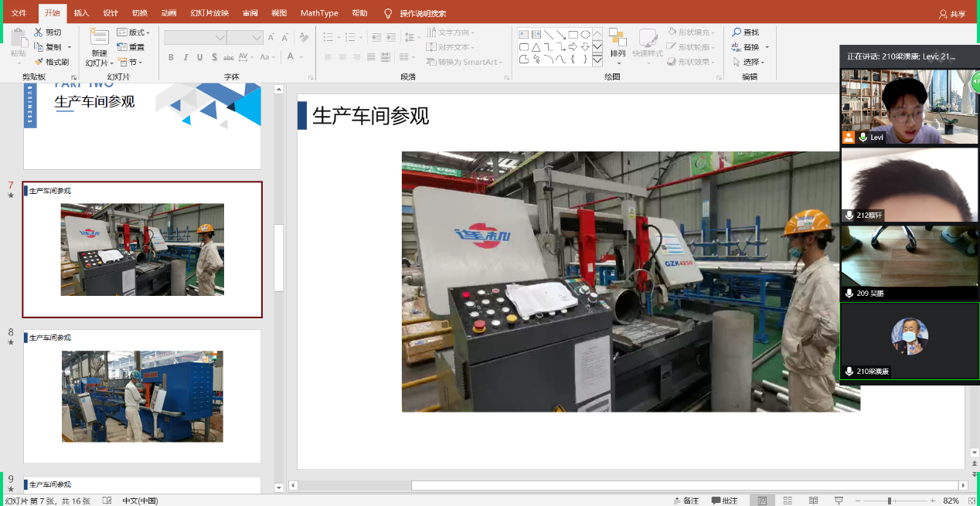Switch to the MathType ribbon tab

point(319,13)
